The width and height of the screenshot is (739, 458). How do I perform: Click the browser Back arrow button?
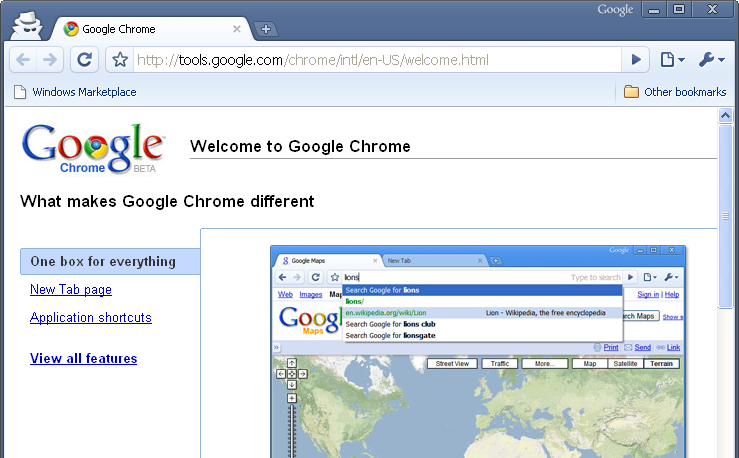(23, 60)
